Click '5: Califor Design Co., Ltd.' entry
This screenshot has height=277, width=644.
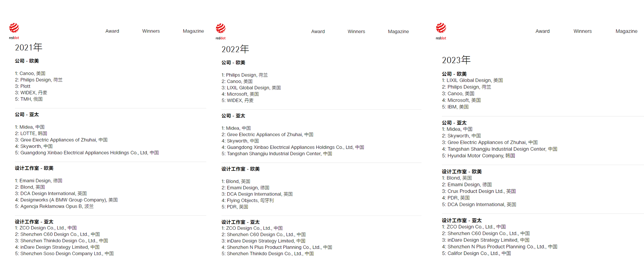tap(476, 253)
